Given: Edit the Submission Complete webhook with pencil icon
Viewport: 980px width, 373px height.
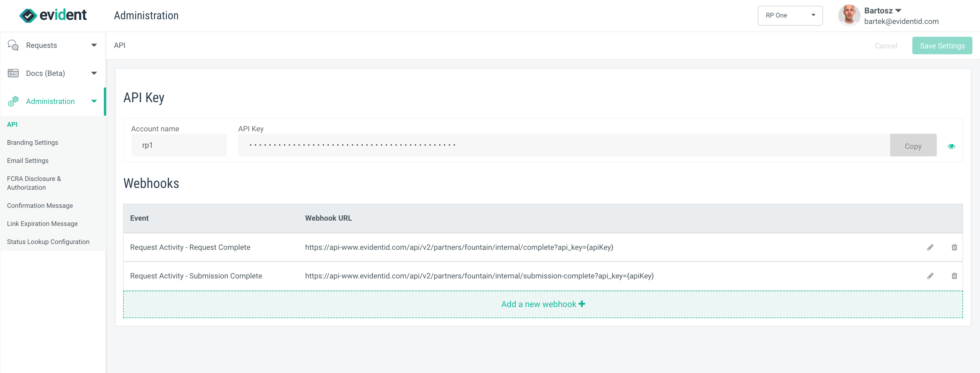Looking at the screenshot, I should pyautogui.click(x=930, y=276).
